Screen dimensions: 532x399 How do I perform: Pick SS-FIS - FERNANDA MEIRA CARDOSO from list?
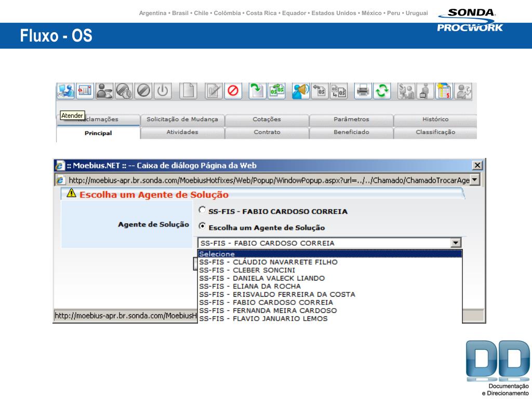tap(330, 311)
